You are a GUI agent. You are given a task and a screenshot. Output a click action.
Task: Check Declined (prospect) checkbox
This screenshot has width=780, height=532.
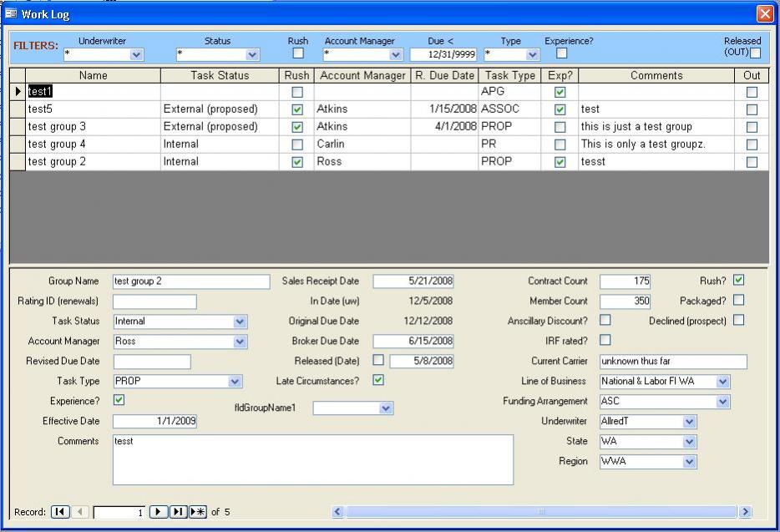click(x=739, y=320)
